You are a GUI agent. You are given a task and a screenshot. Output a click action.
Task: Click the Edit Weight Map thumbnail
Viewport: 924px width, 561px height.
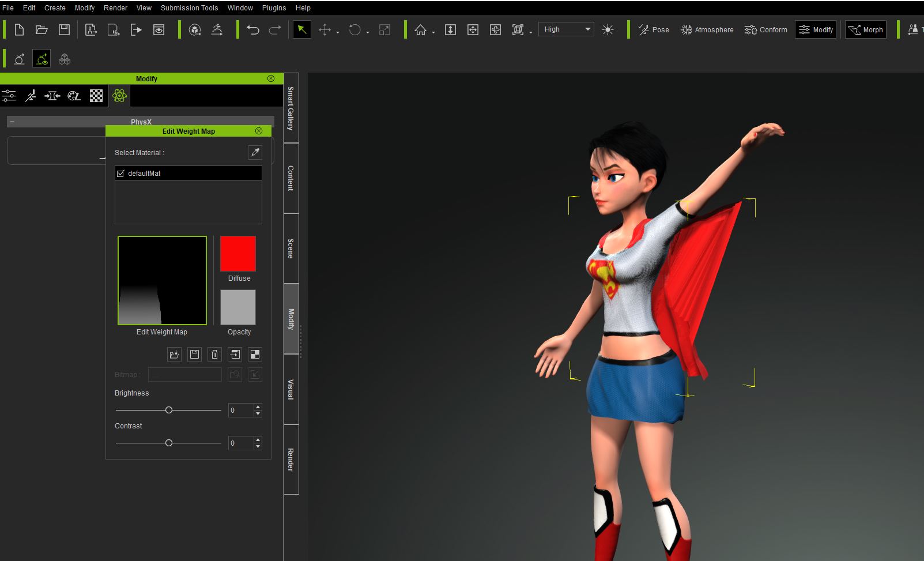pos(162,280)
